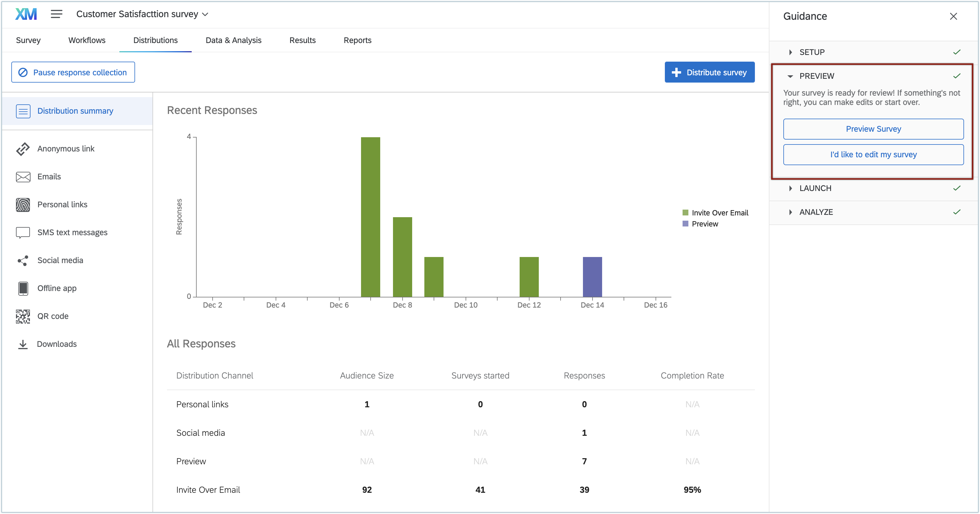Click the Social media share icon
The width and height of the screenshot is (980, 514).
(x=23, y=260)
